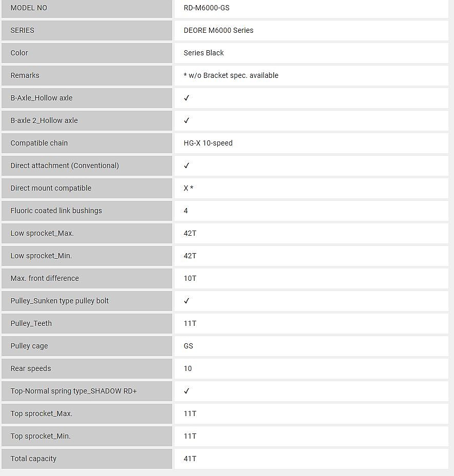Click the RD-M6000-GS model number value
454x476 pixels.
coord(207,8)
